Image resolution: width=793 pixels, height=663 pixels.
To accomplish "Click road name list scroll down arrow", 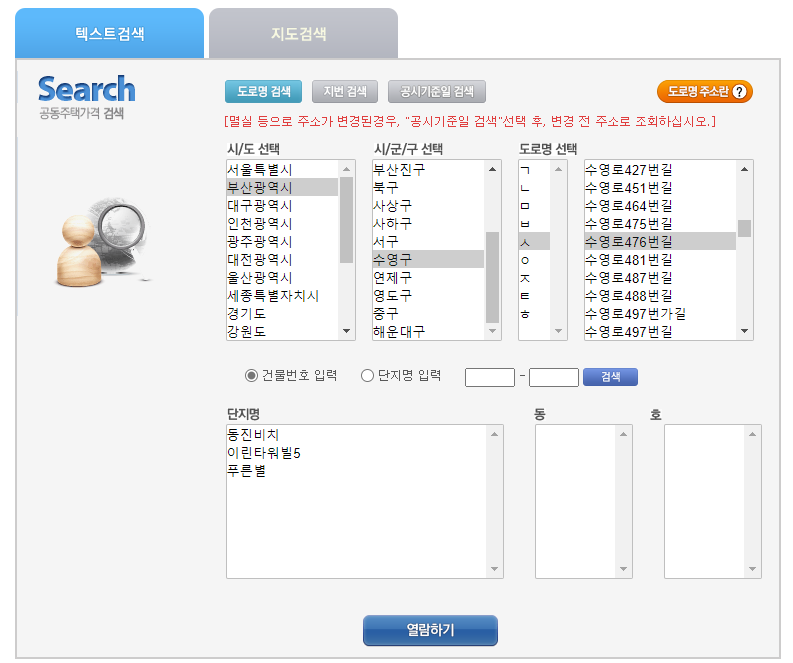I will tap(744, 331).
